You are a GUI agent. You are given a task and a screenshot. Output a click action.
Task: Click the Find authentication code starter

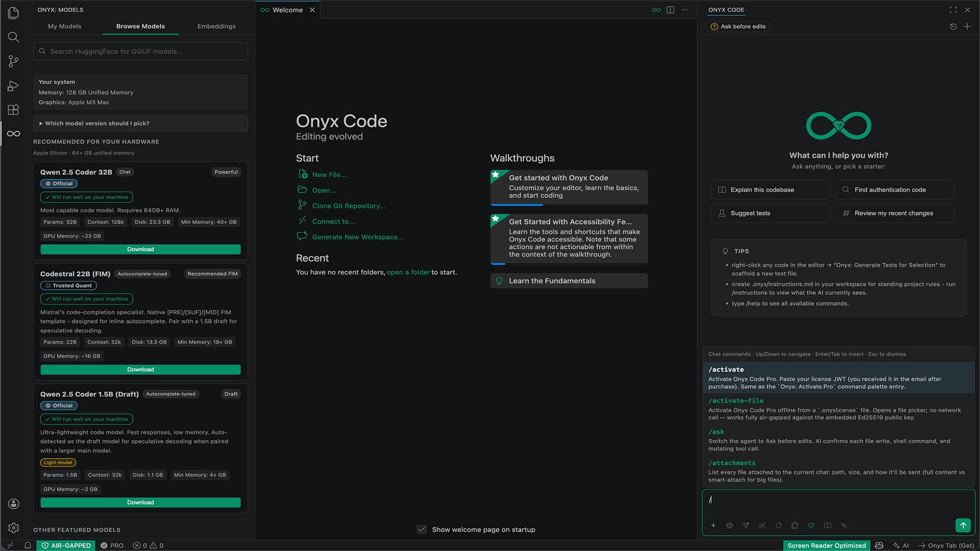pyautogui.click(x=894, y=190)
